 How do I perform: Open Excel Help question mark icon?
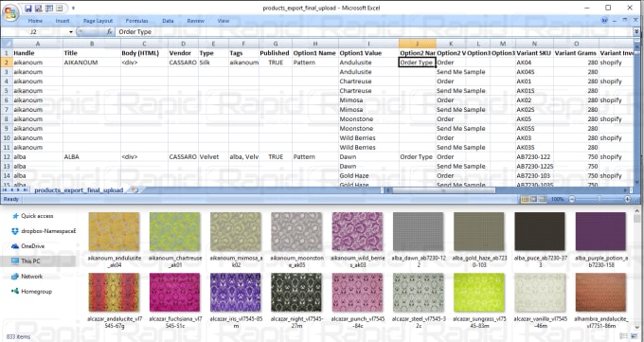tap(604, 20)
